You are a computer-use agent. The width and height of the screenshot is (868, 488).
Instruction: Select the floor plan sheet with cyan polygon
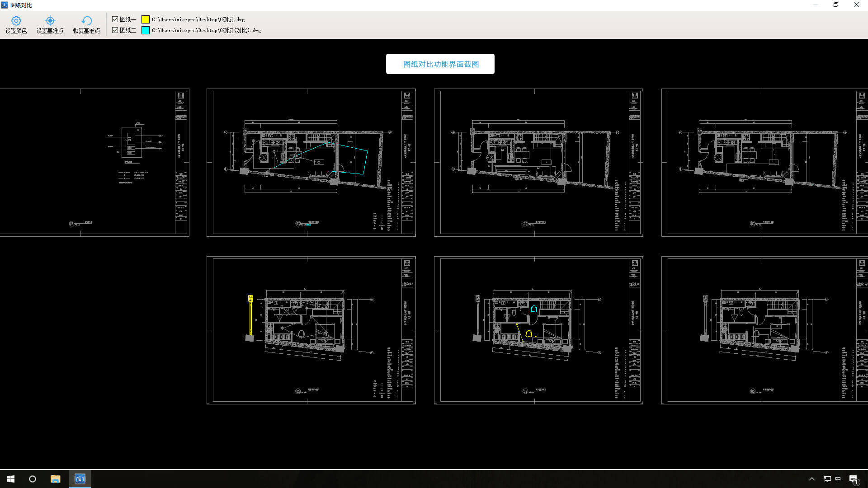[311, 163]
